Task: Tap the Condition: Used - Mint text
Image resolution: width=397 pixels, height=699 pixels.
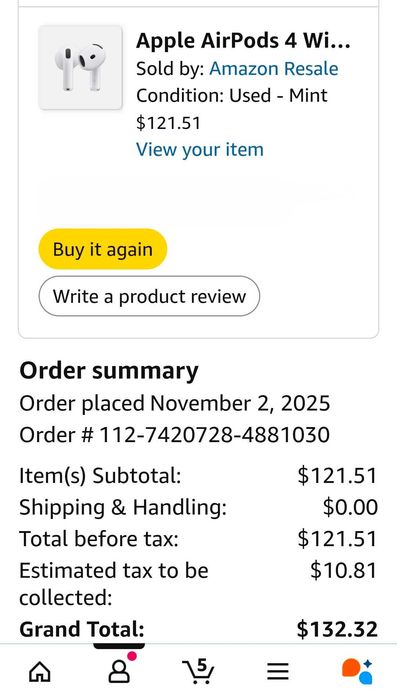Action: 232,95
